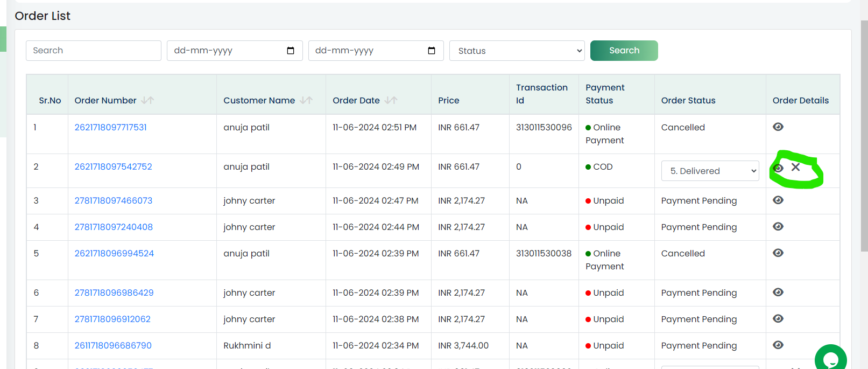Open calendar picker on first date field
Image resolution: width=868 pixels, height=369 pixels.
point(291,51)
